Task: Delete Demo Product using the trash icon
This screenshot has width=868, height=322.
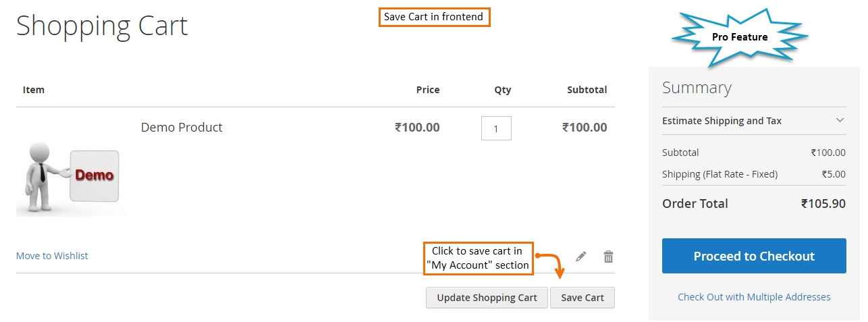Action: [608, 257]
